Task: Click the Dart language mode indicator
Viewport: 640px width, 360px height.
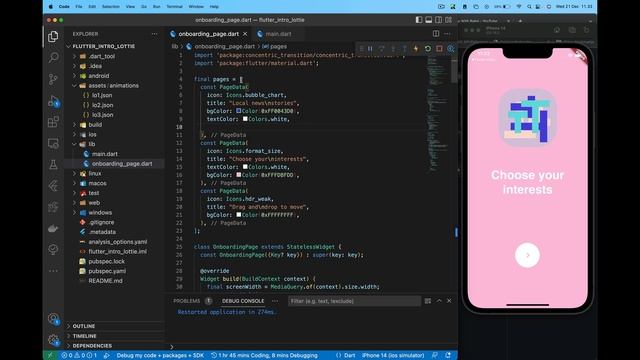Action: pos(349,356)
